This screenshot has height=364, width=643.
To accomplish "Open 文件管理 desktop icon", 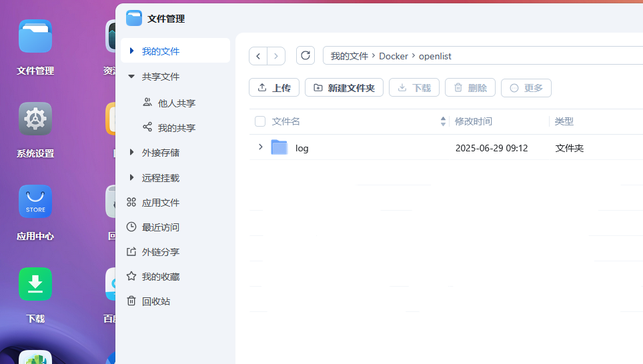I will tap(35, 37).
